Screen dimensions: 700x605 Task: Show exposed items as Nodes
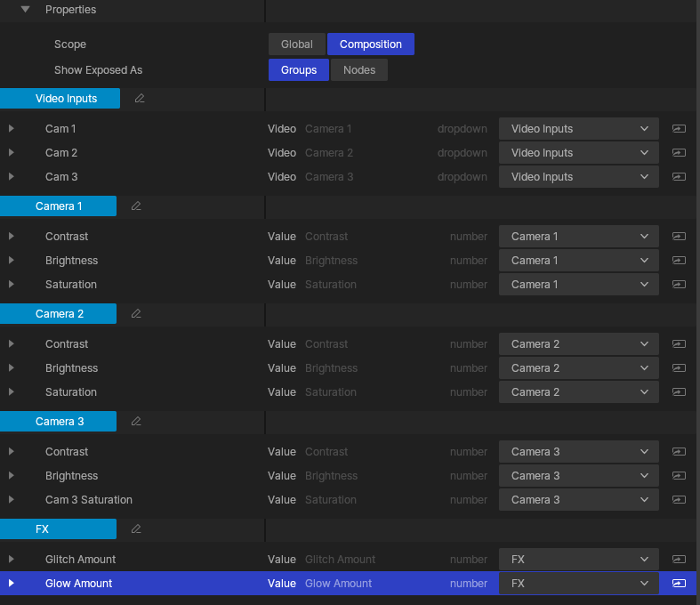[358, 70]
